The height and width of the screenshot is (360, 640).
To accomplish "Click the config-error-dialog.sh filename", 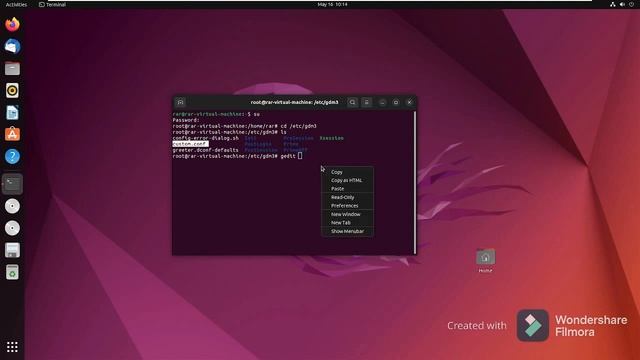I will pos(205,138).
